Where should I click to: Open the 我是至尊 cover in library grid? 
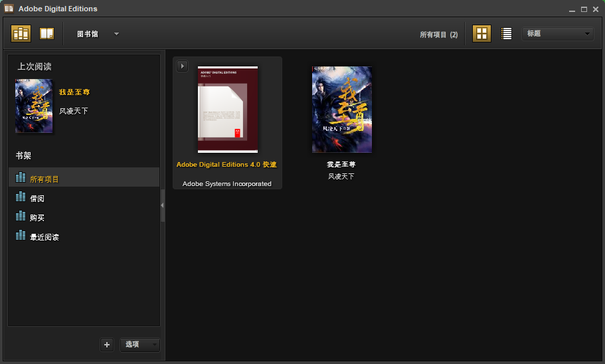point(342,110)
